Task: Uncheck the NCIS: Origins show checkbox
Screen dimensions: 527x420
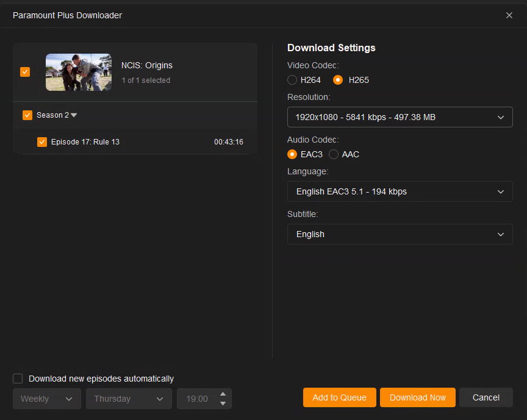Action: pyautogui.click(x=25, y=72)
